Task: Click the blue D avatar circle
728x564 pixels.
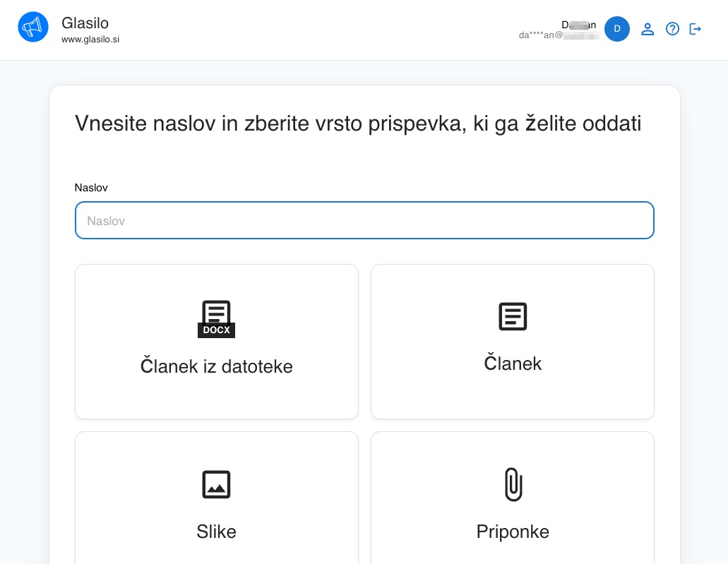Action: coord(617,29)
